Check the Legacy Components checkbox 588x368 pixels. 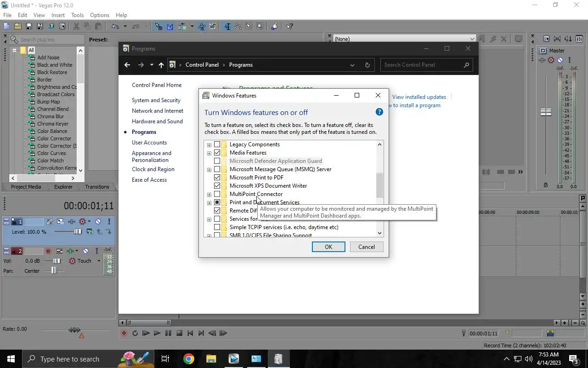click(217, 144)
